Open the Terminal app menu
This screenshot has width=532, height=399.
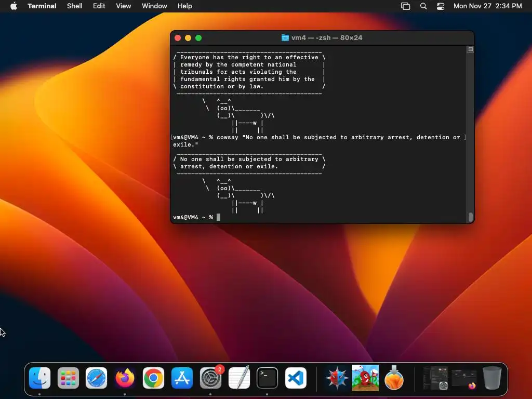[x=42, y=6]
